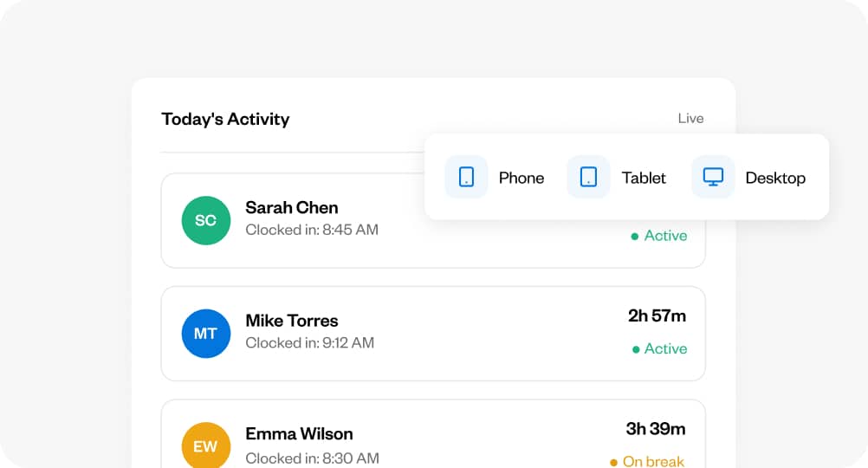Open Emma Wilson's name
The height and width of the screenshot is (468, 868).
tap(299, 433)
